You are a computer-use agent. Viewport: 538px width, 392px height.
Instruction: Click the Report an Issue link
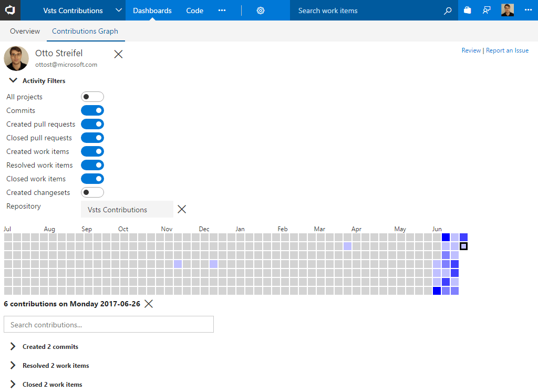(507, 50)
